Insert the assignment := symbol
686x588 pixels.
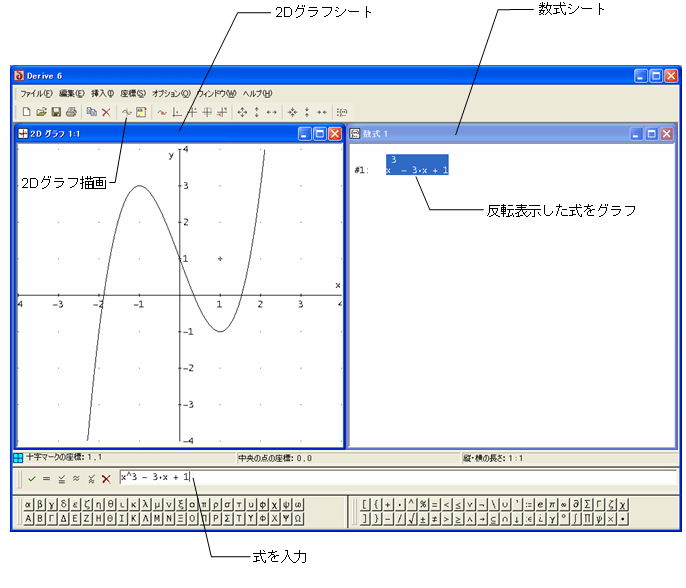point(530,504)
